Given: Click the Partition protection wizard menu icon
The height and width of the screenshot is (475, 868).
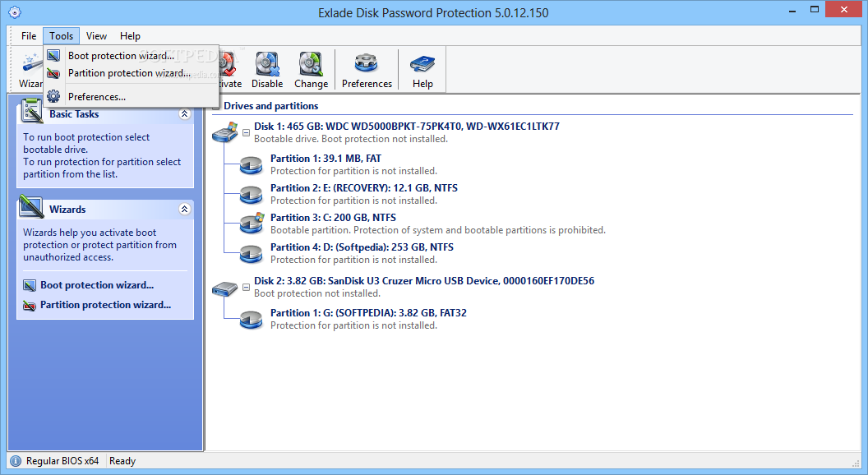Looking at the screenshot, I should [x=53, y=73].
